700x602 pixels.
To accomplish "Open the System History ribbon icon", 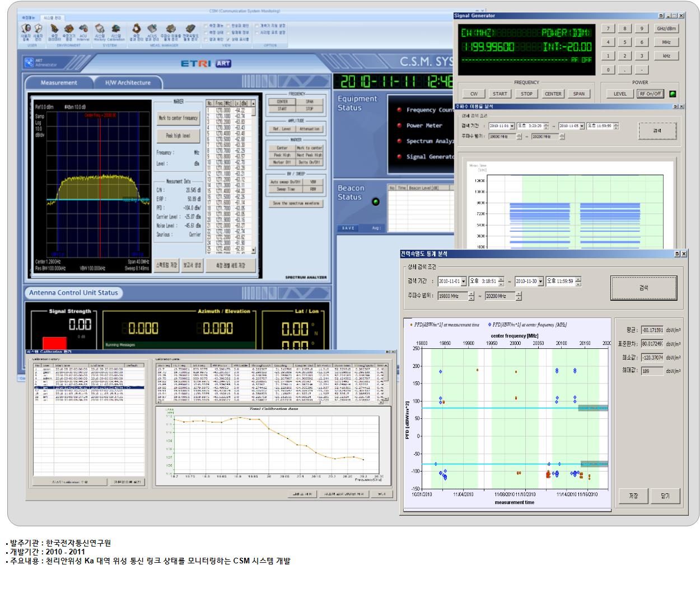I will click(x=100, y=32).
